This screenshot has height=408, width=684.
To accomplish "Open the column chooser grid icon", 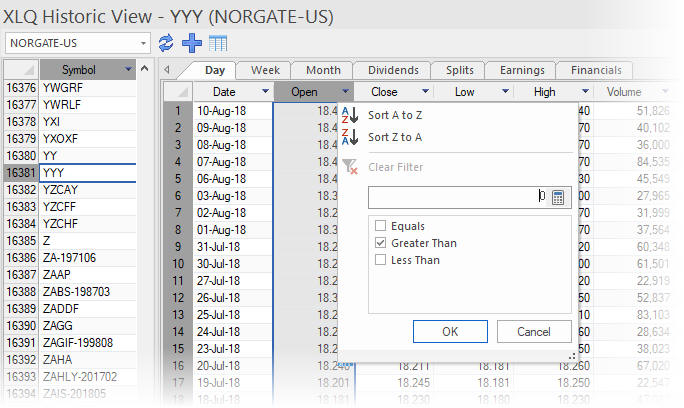I will coord(218,43).
